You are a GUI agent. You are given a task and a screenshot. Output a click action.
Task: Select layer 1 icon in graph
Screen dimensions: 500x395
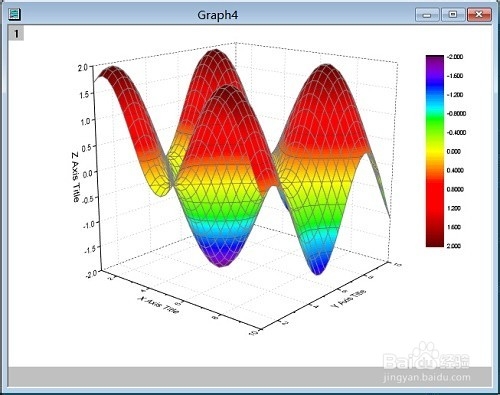(x=16, y=34)
